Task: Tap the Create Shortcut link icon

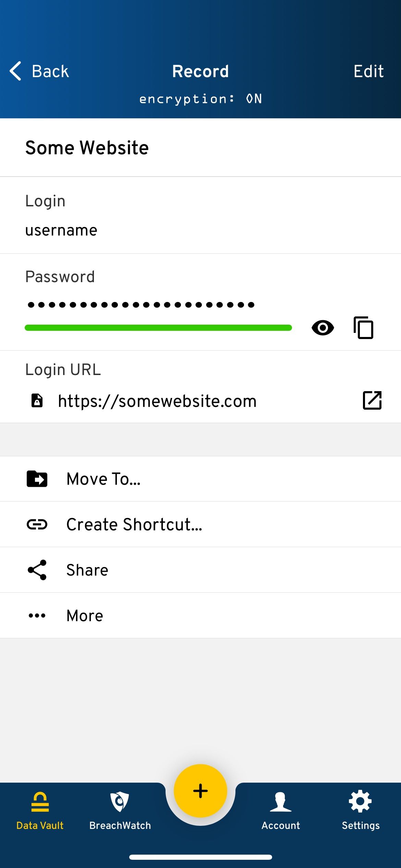Action: (x=37, y=524)
